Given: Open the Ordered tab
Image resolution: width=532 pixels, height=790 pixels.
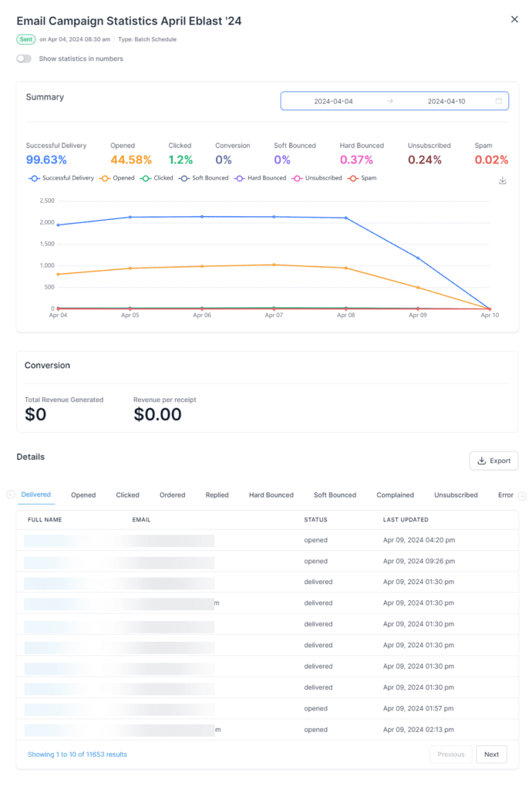Looking at the screenshot, I should pyautogui.click(x=172, y=495).
